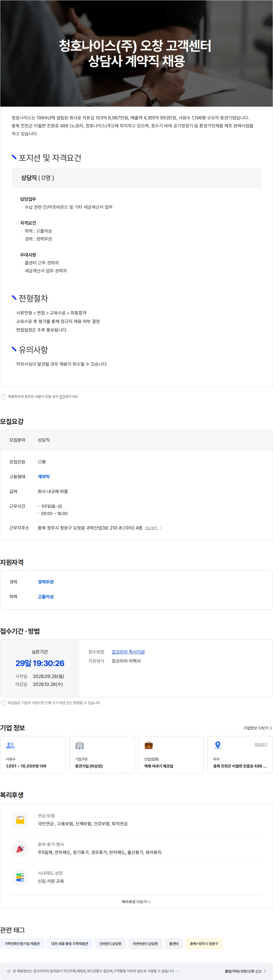Click deadline date 2026.10.28(수)
Viewport: 273px width, 980px height.
[48, 684]
